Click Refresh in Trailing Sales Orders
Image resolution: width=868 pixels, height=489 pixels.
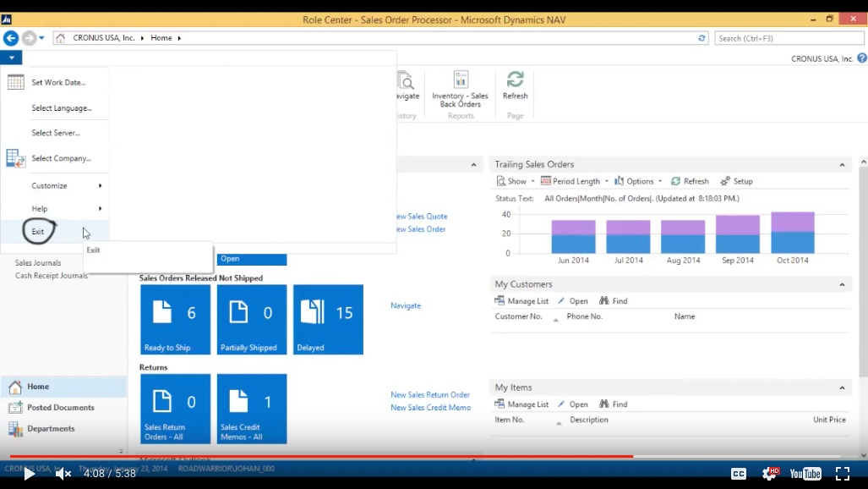pyautogui.click(x=690, y=181)
